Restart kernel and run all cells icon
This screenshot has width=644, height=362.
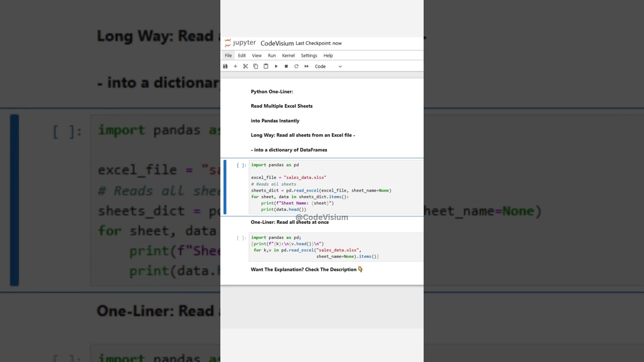click(306, 66)
